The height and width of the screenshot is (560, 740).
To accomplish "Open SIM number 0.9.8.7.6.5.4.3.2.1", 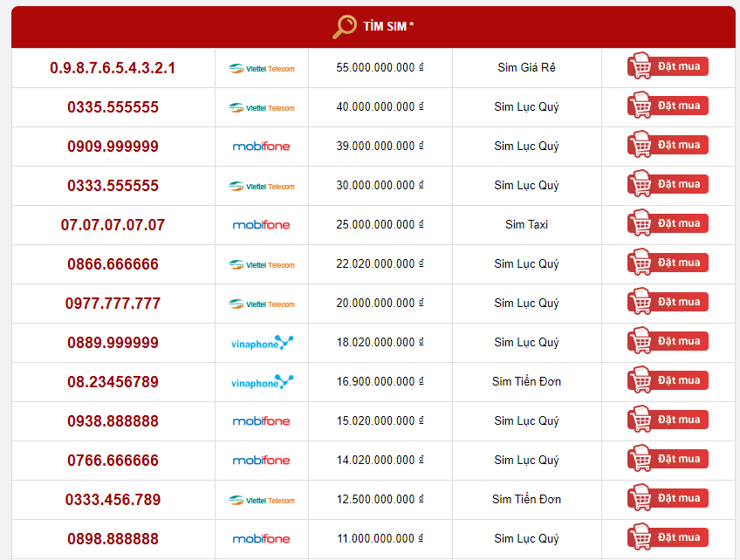I will coord(113,68).
